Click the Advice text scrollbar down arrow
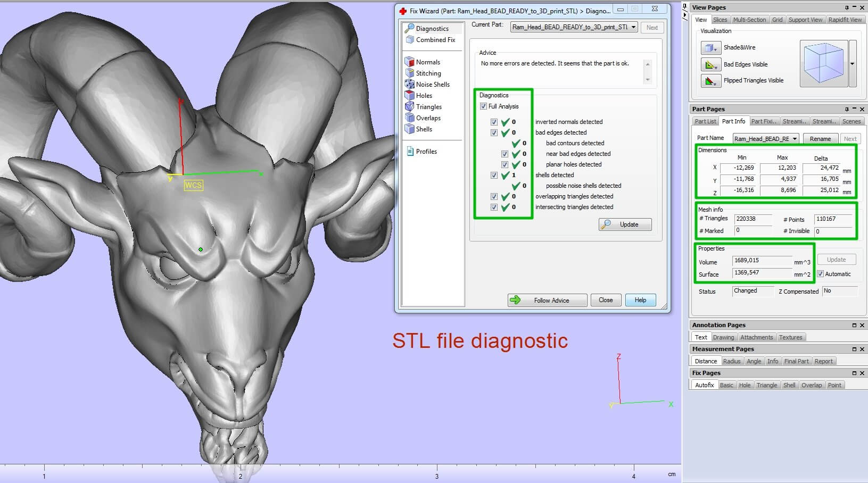Image resolution: width=868 pixels, height=483 pixels. (648, 80)
